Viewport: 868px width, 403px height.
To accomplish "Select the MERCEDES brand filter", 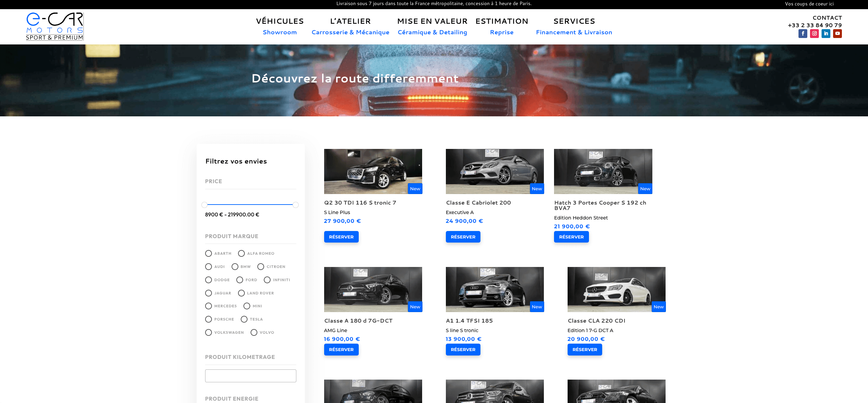I will tap(208, 306).
